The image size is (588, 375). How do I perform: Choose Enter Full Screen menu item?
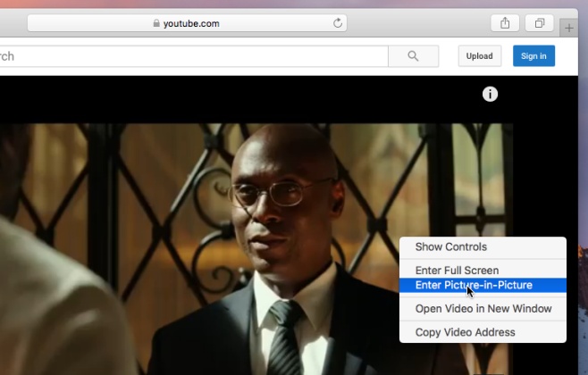pyautogui.click(x=483, y=271)
